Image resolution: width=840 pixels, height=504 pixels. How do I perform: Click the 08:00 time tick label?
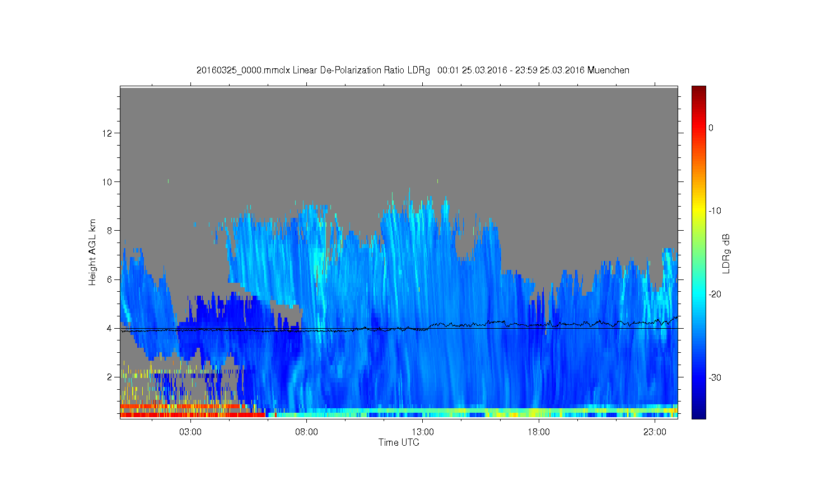[307, 432]
